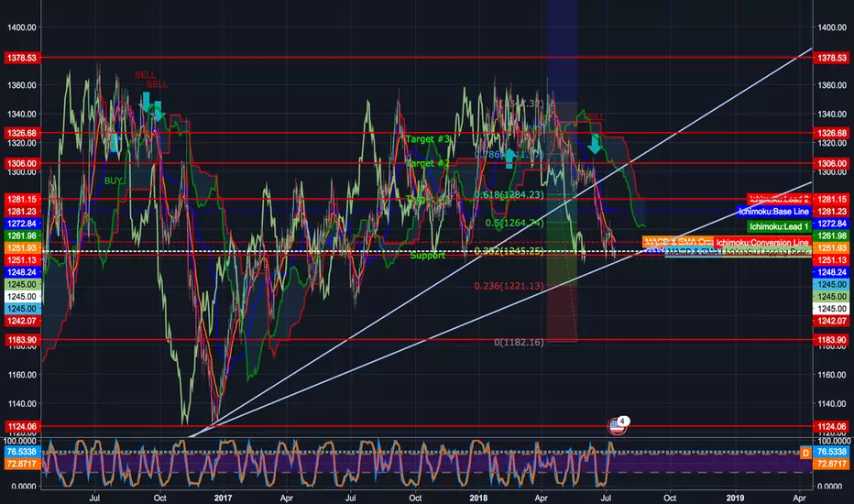Click the 1326.68 price label on the right axis
The width and height of the screenshot is (854, 504).
(831, 133)
